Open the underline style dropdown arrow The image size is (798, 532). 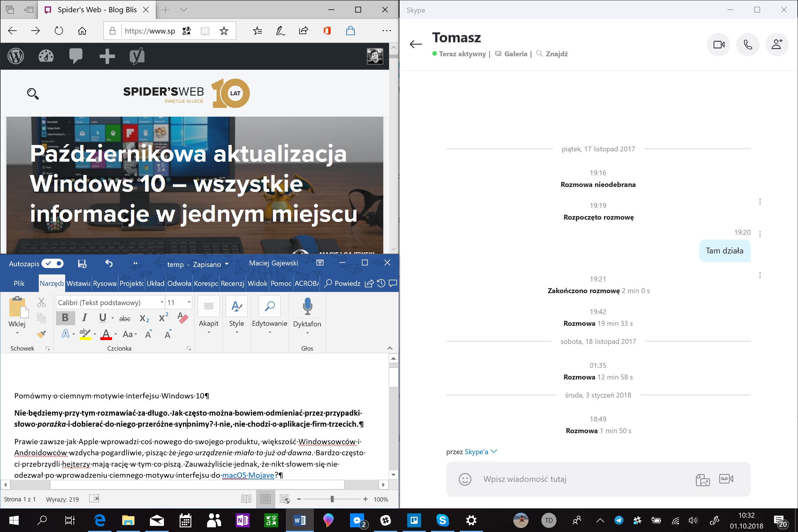click(x=113, y=318)
